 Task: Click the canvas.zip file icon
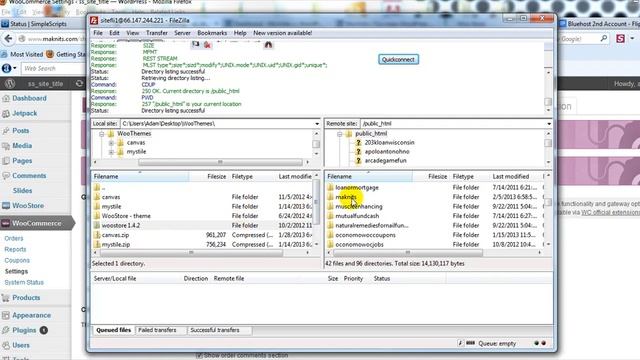pos(97,235)
